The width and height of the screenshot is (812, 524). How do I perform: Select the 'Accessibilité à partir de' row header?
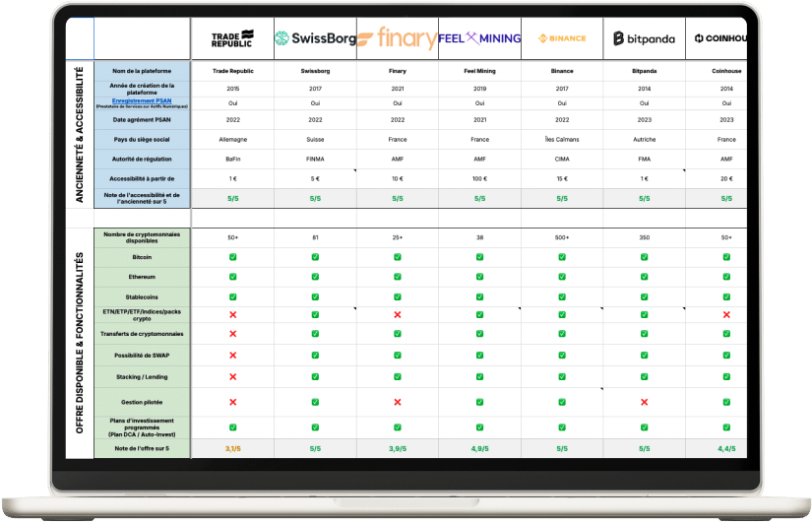pos(142,179)
